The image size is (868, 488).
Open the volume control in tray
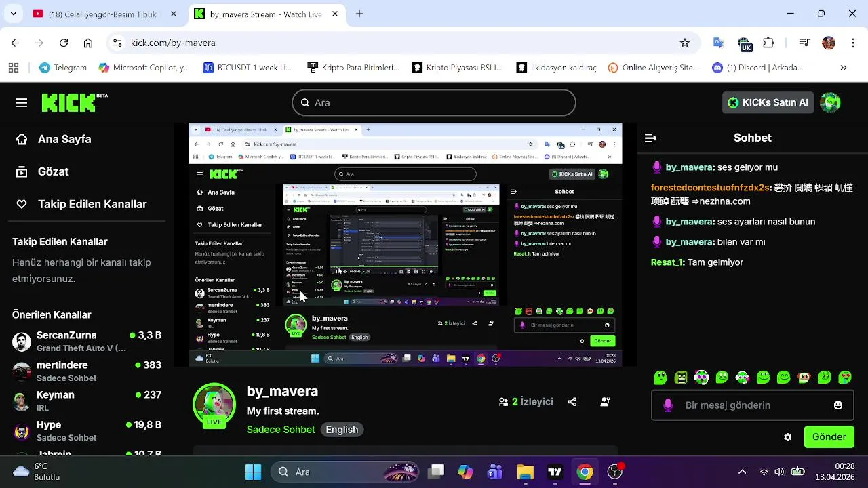pos(779,472)
